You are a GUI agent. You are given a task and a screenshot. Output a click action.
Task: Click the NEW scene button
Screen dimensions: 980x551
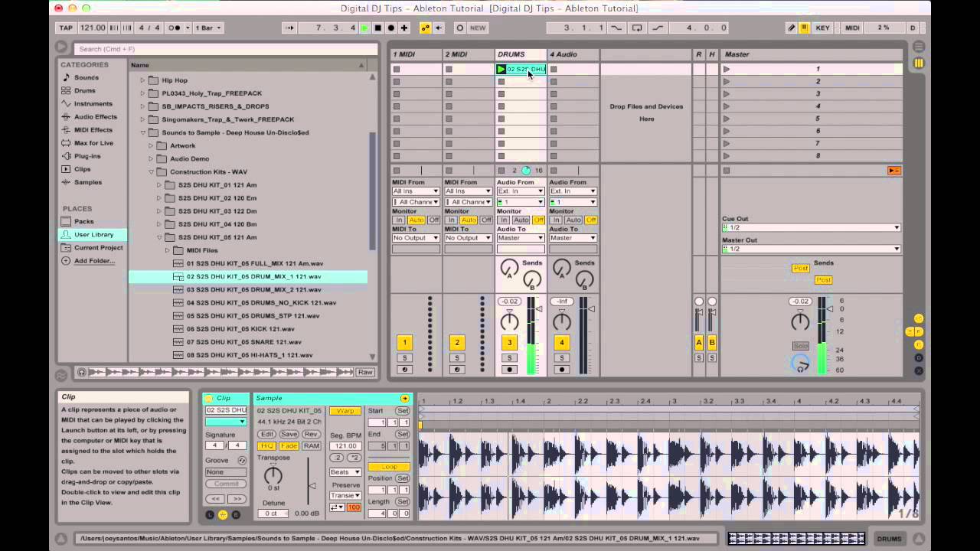point(478,28)
